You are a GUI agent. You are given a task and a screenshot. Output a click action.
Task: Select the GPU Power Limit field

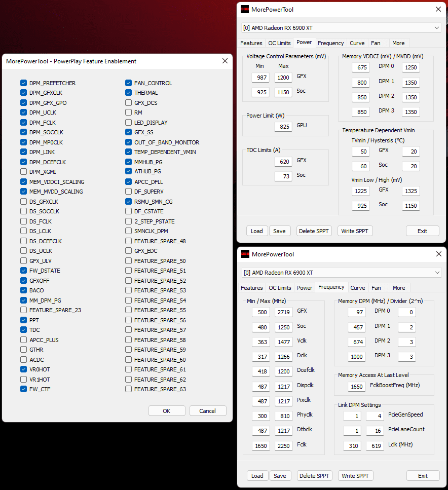283,127
